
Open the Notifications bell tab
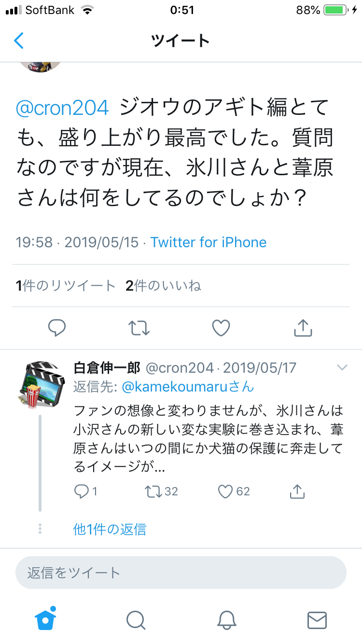pyautogui.click(x=226, y=620)
